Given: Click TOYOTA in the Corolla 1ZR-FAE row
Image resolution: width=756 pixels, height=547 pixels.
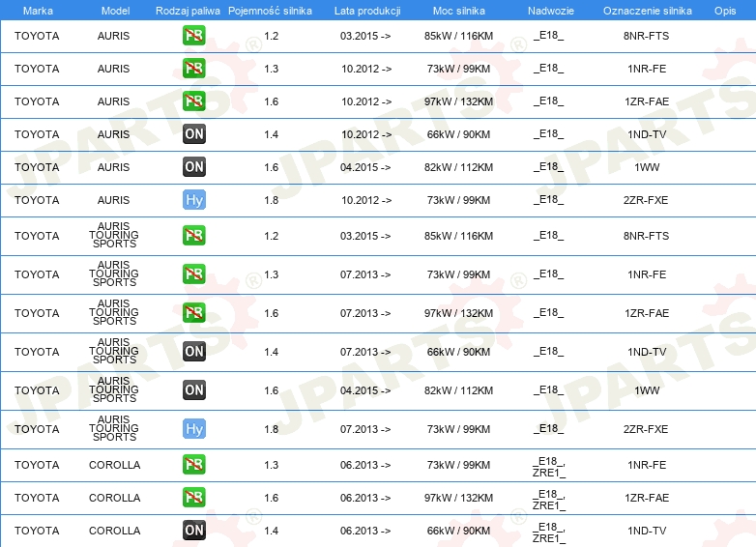Looking at the screenshot, I should (x=37, y=498).
